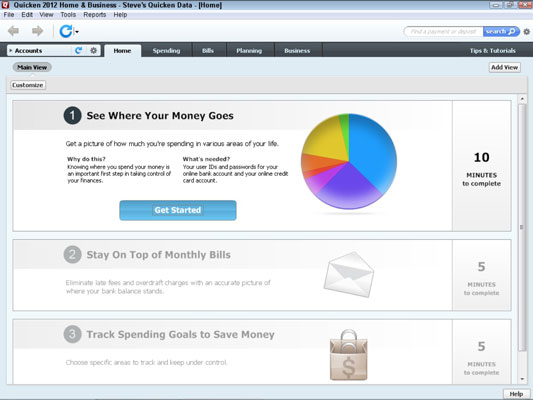Image resolution: width=533 pixels, height=400 pixels.
Task: Focus the Find a payment or deposit field
Action: pyautogui.click(x=444, y=32)
